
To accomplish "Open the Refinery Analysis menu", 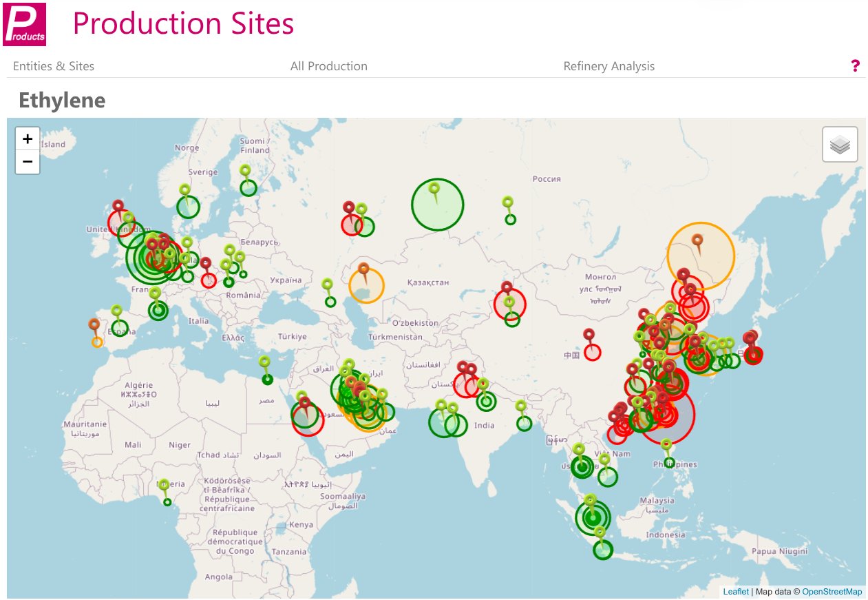I will [608, 66].
